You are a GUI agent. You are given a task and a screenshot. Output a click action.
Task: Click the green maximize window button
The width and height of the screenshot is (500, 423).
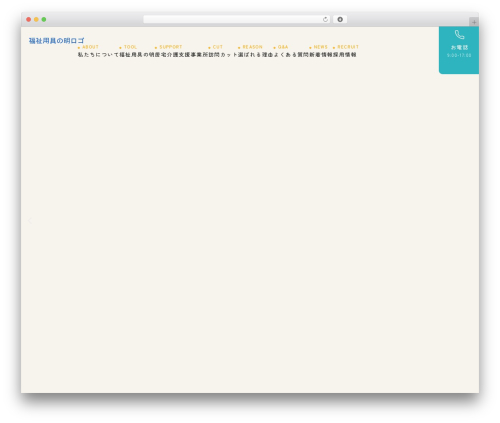click(x=44, y=19)
